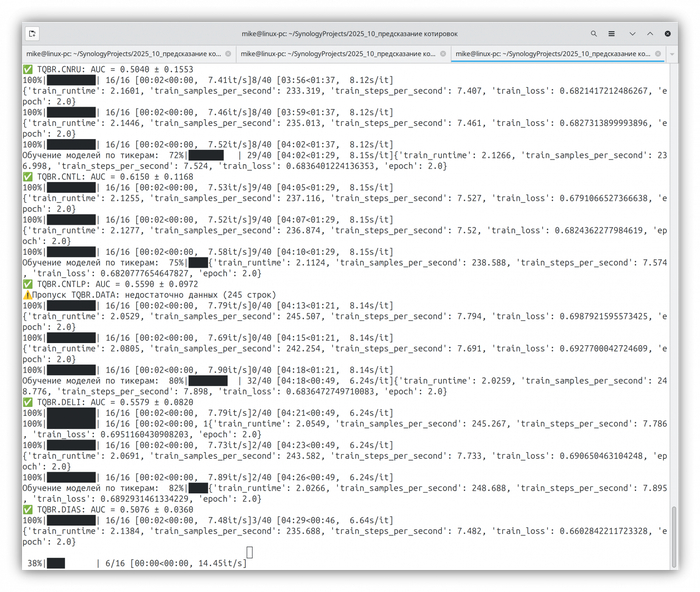
Task: Close the terminal window
Action: click(x=669, y=34)
